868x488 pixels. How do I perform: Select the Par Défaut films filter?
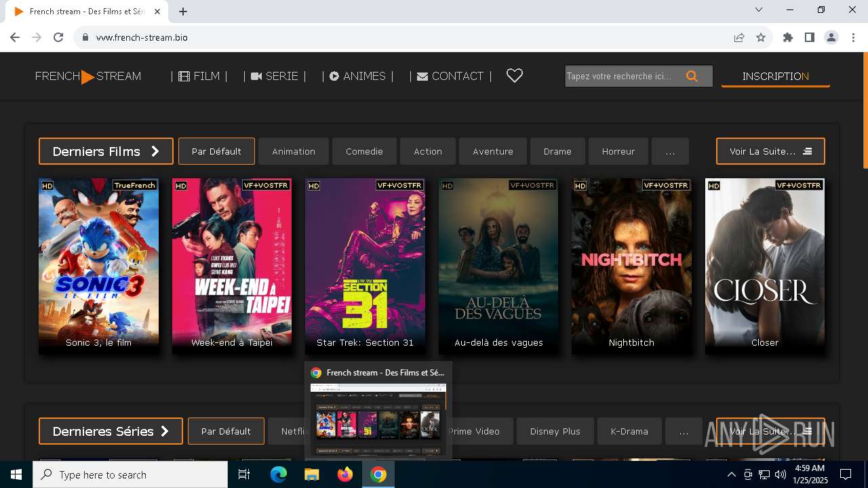pyautogui.click(x=216, y=151)
